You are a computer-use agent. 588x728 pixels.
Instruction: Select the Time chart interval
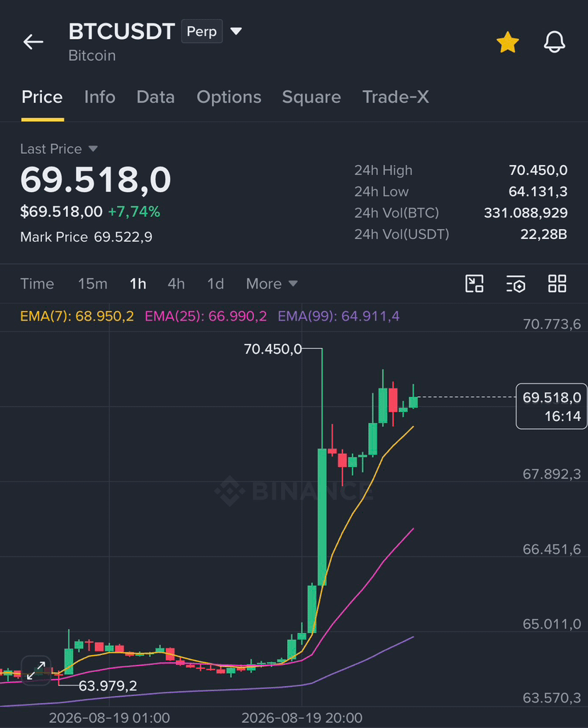37,284
